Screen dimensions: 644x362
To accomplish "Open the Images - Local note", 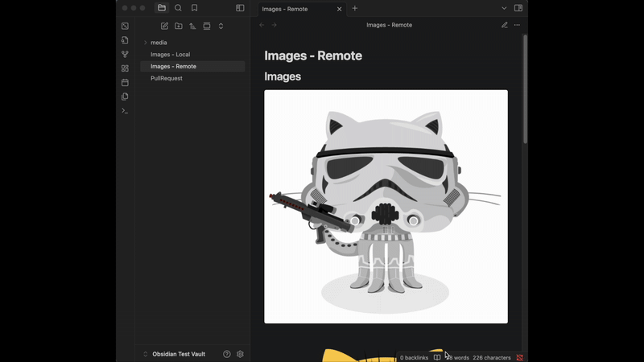I will coord(192,54).
